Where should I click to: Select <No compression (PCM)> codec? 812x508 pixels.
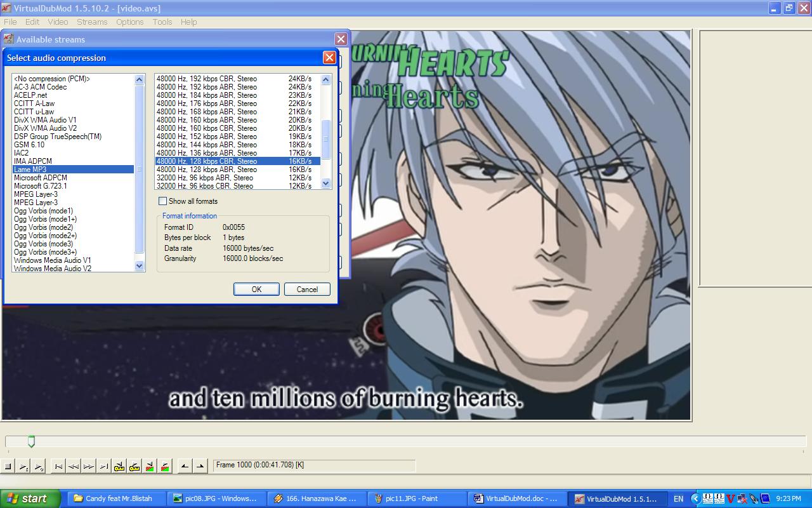point(73,79)
